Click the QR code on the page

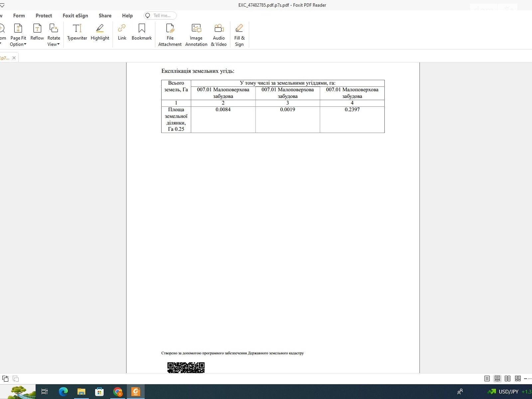[x=186, y=368]
